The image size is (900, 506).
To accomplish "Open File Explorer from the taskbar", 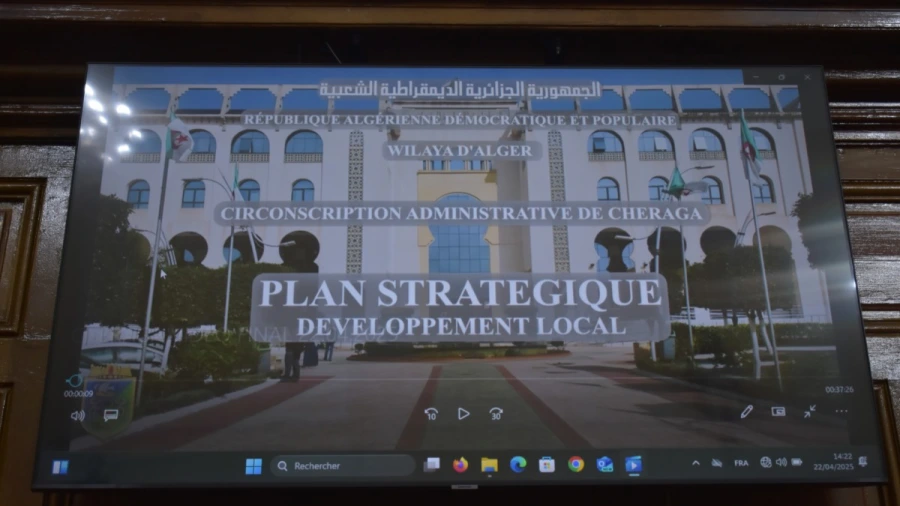I will click(x=489, y=465).
